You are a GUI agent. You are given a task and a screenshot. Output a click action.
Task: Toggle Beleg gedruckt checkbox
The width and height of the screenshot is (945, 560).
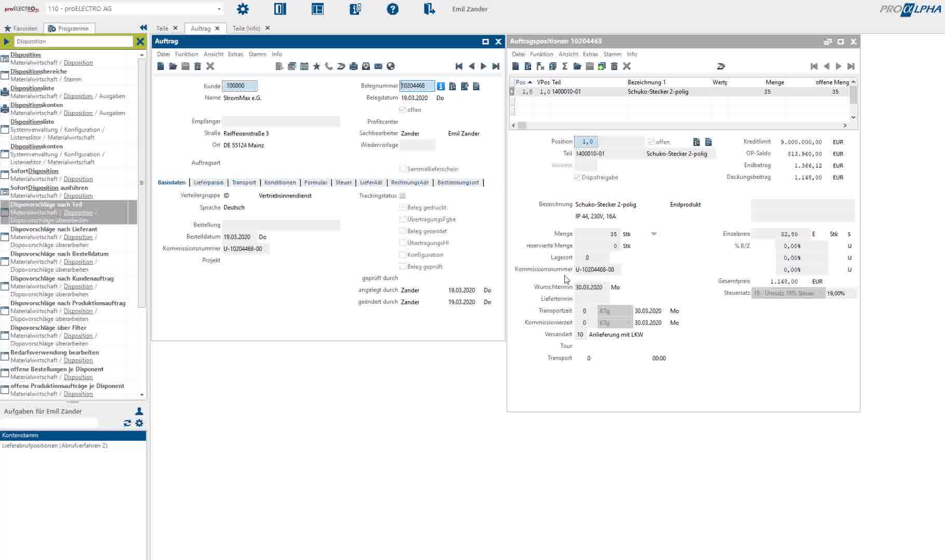coord(402,207)
